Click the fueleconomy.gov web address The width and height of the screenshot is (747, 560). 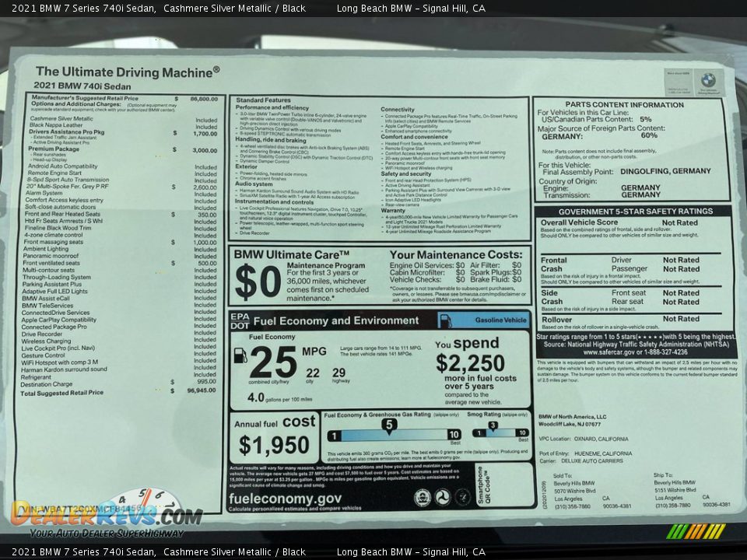click(285, 499)
